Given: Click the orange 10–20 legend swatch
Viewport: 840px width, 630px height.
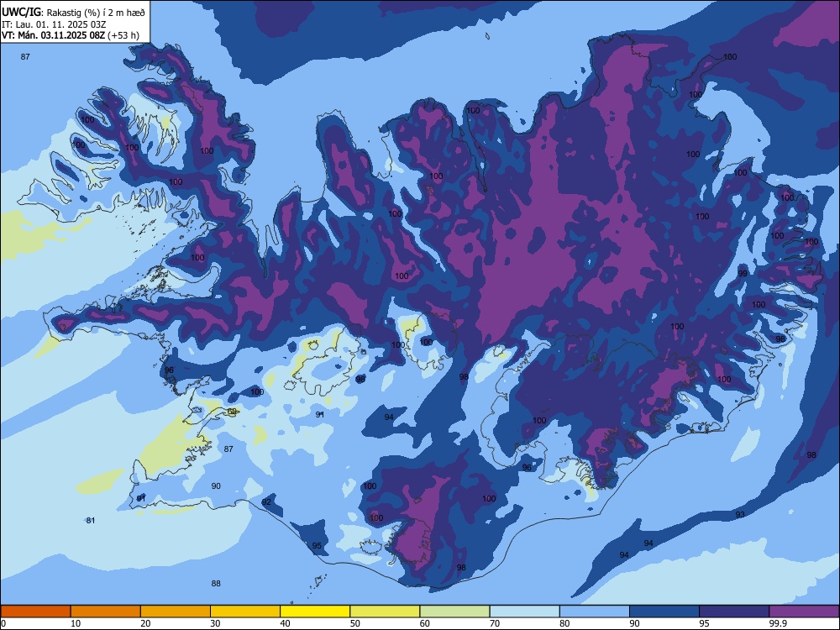Looking at the screenshot, I should pyautogui.click(x=106, y=612).
